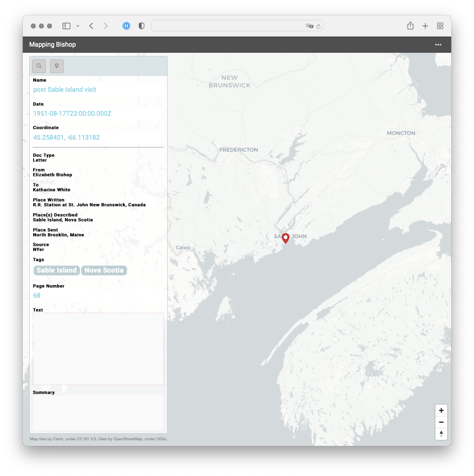The image size is (474, 476).
Task: Click 'R.R. Station at St. John New Brunswick, Canada'
Action: click(89, 205)
